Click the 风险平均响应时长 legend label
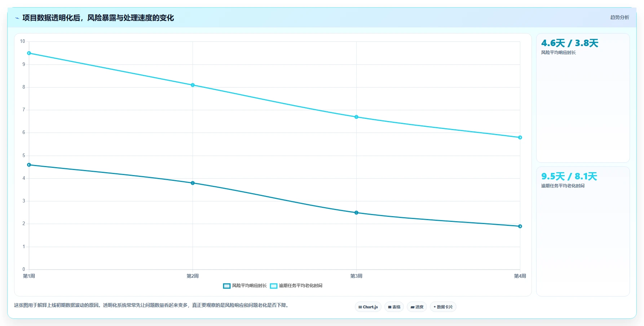Viewport: 644px width, 326px height. 249,286
